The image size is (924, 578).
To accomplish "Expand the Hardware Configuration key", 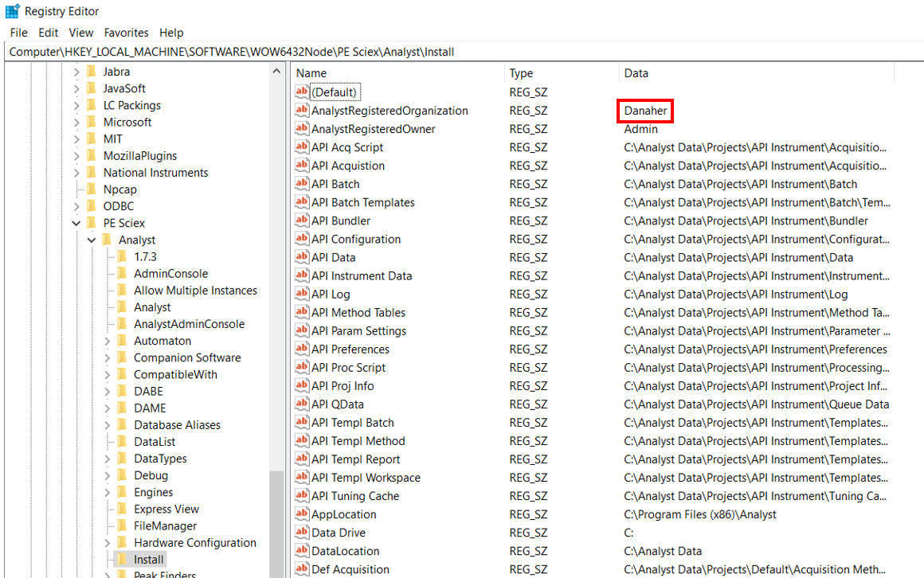I will tap(108, 543).
